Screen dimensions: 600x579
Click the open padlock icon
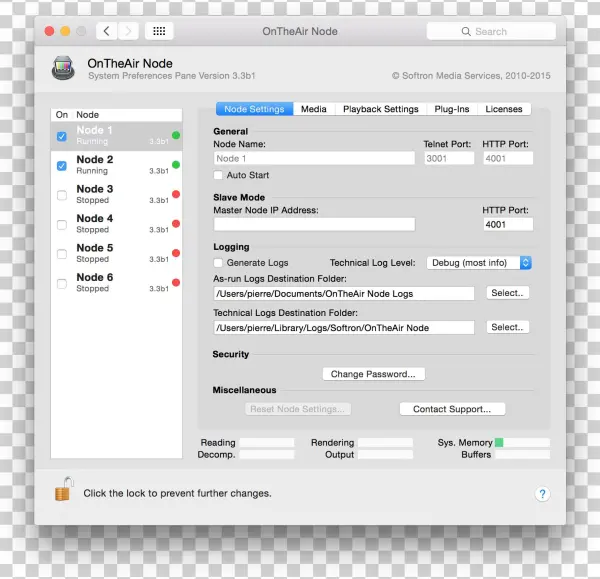(64, 489)
